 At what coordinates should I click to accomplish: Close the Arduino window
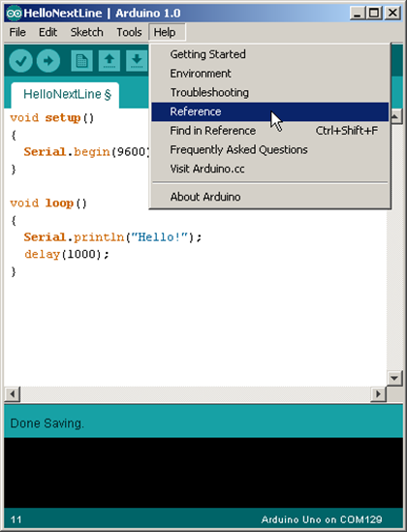tap(392, 14)
